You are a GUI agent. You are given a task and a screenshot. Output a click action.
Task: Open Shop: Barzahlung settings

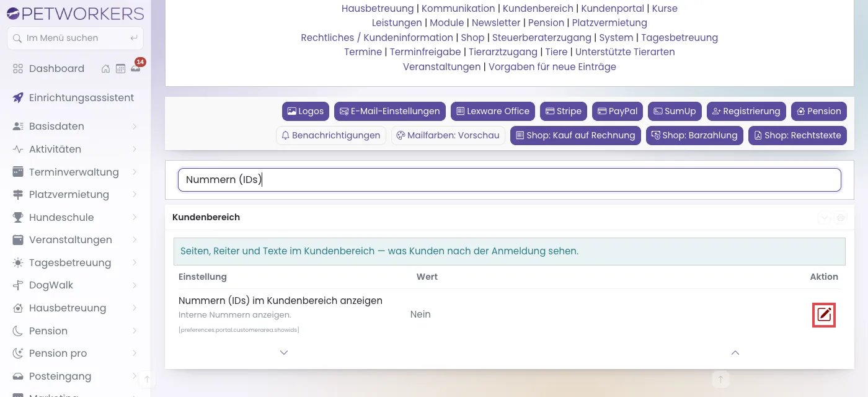tap(694, 135)
